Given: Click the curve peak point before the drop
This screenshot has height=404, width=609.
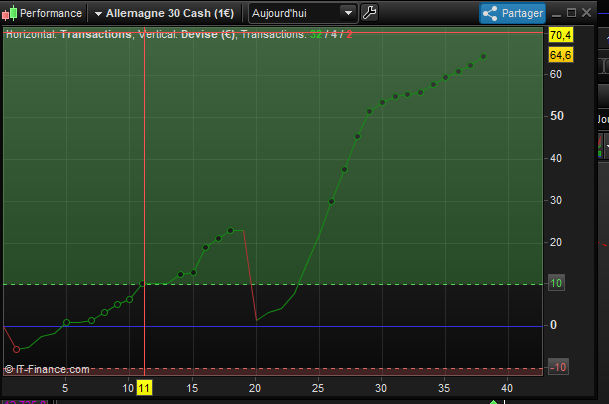Looking at the screenshot, I should coord(231,231).
